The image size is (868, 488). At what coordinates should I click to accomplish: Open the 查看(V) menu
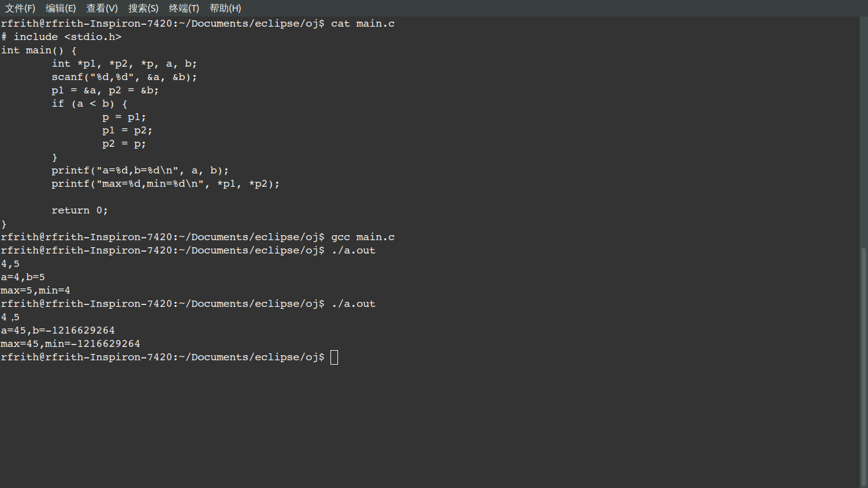(102, 8)
